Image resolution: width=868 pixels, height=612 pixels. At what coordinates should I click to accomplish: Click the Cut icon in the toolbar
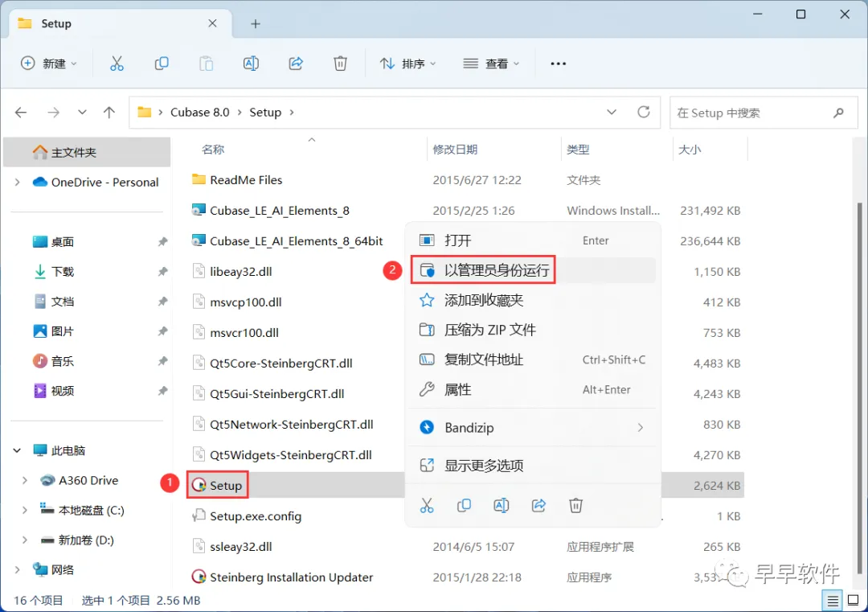(117, 64)
